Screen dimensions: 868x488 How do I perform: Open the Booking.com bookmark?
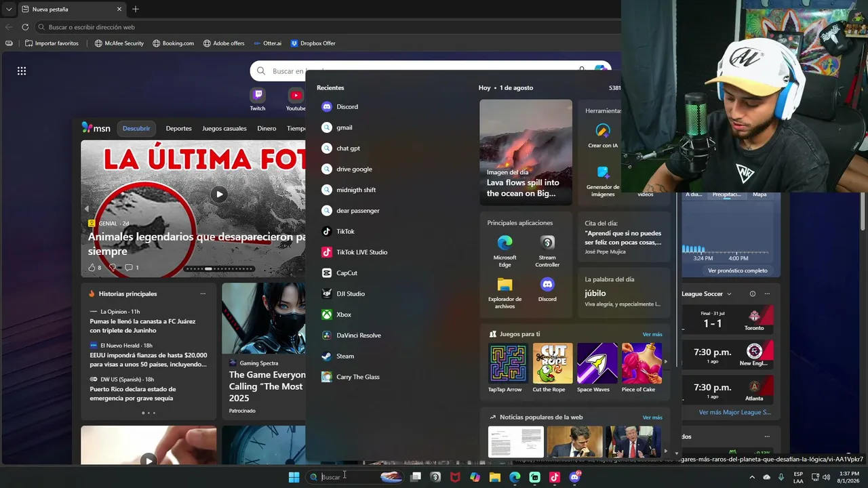[174, 43]
